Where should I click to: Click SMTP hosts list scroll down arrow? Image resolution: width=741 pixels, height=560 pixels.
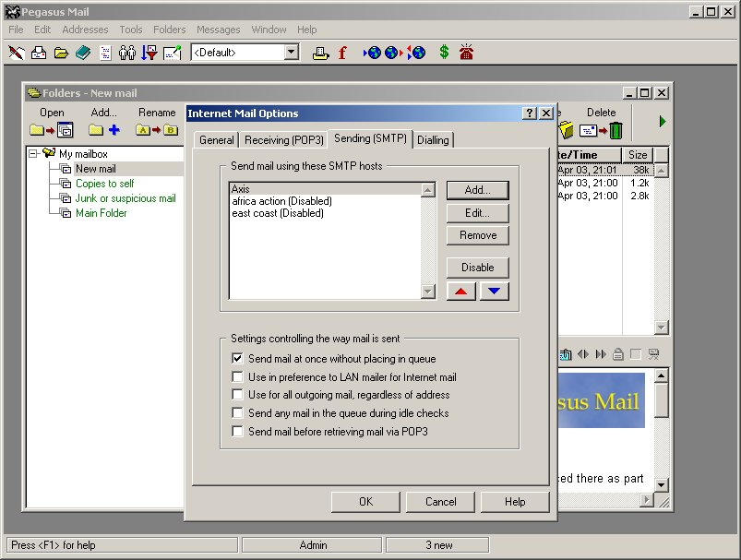[x=427, y=292]
